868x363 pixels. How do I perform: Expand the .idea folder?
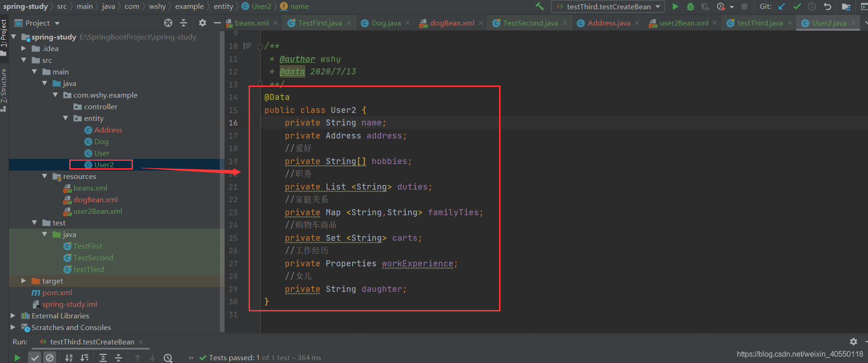[24, 48]
